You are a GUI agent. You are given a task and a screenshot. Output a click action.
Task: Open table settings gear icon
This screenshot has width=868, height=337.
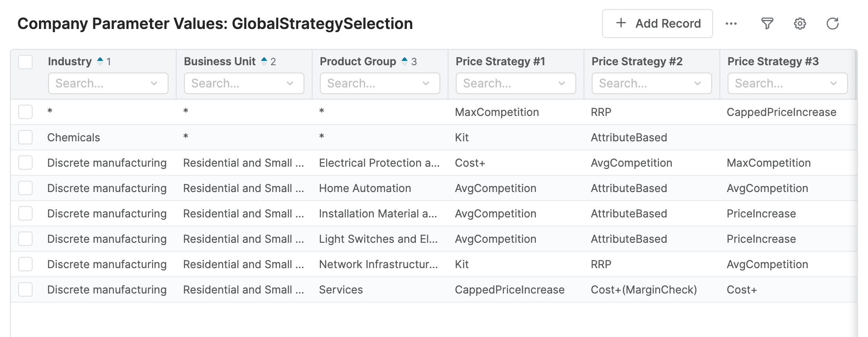point(800,24)
